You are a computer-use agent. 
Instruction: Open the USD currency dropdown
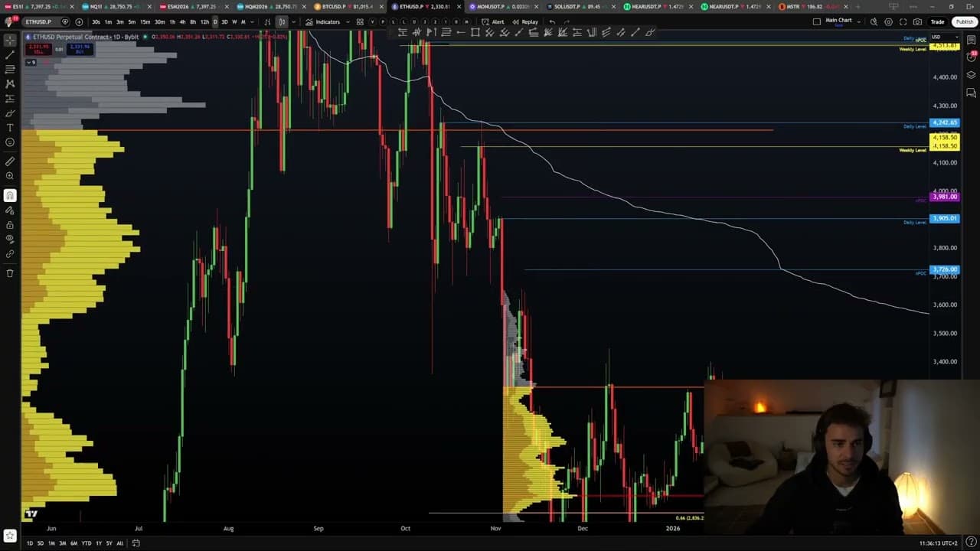944,37
